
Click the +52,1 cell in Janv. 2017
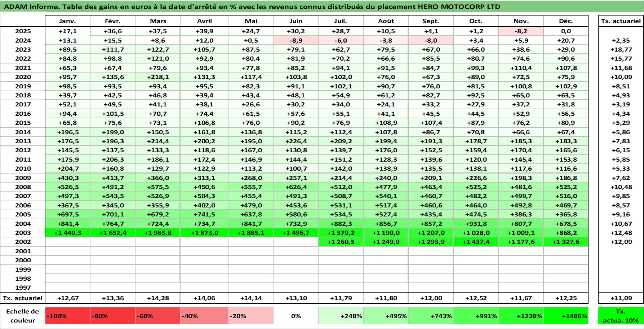click(x=68, y=104)
